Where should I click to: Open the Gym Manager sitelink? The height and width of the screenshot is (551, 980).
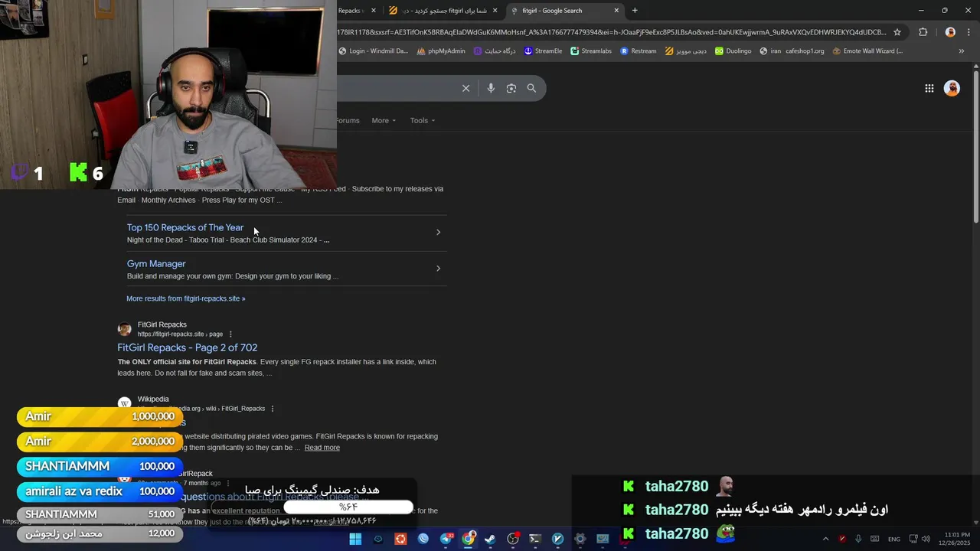click(x=156, y=263)
